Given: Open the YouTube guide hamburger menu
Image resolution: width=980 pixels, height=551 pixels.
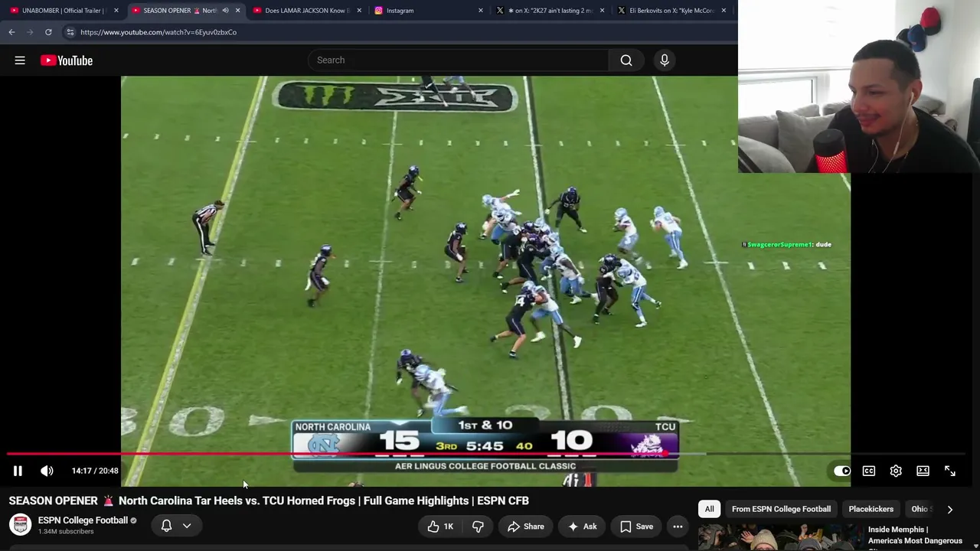Looking at the screenshot, I should click(20, 60).
